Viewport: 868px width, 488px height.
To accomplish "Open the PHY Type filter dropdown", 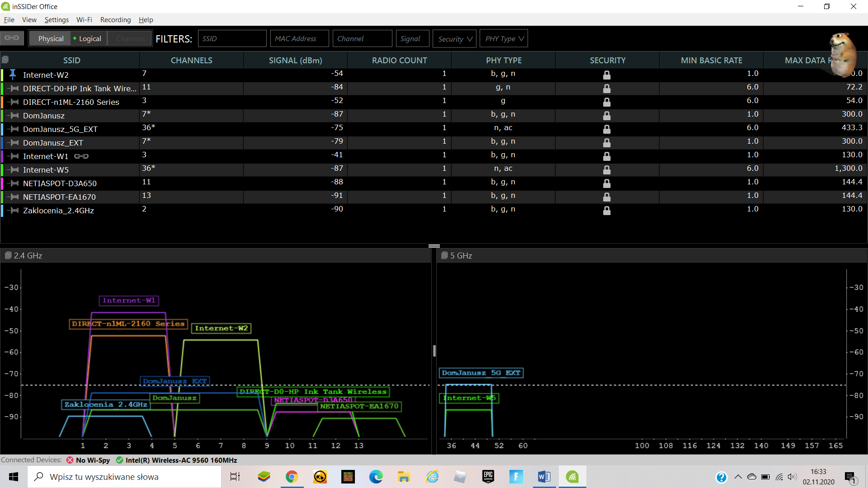I will click(x=504, y=39).
